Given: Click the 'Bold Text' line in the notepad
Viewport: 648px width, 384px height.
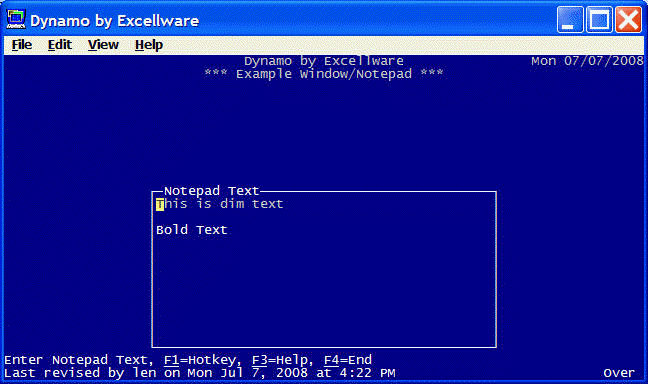Looking at the screenshot, I should point(192,230).
